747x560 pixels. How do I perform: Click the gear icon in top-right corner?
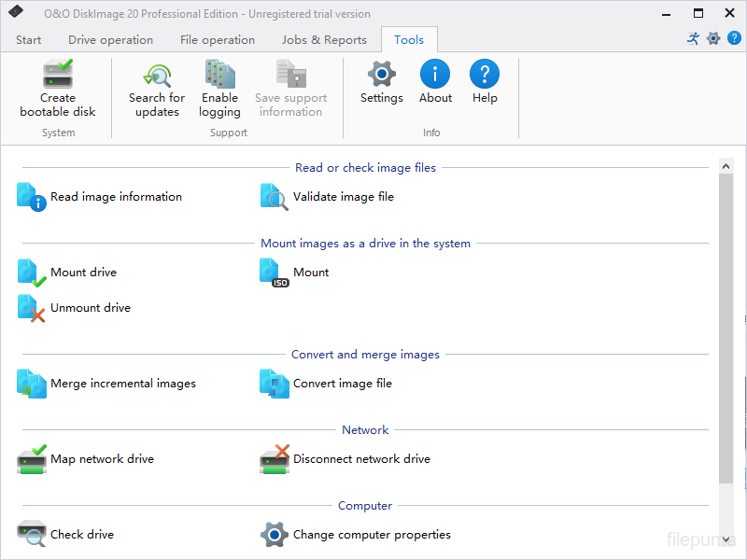pos(713,39)
